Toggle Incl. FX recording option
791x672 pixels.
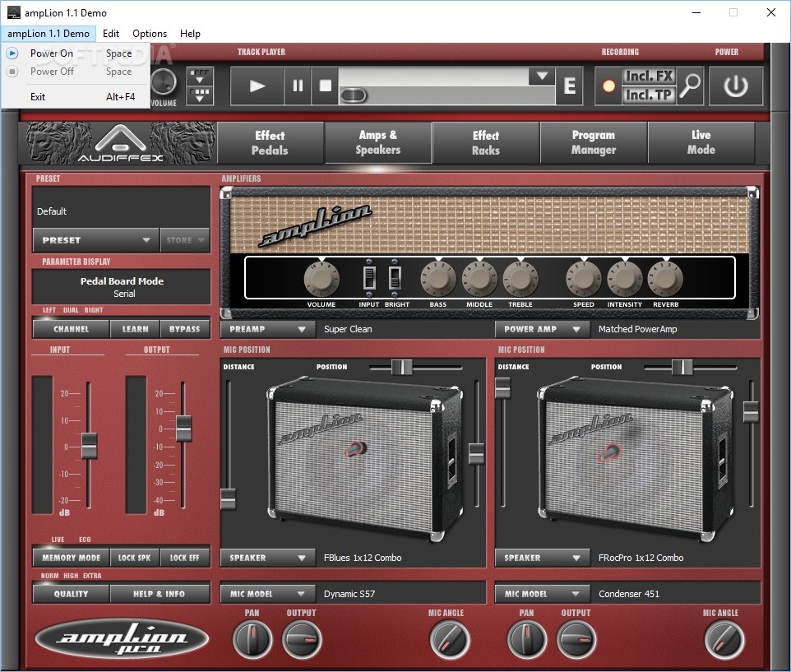tap(648, 76)
